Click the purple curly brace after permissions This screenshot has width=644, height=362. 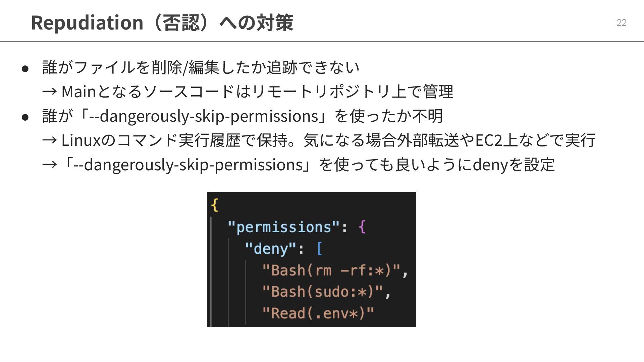[362, 227]
